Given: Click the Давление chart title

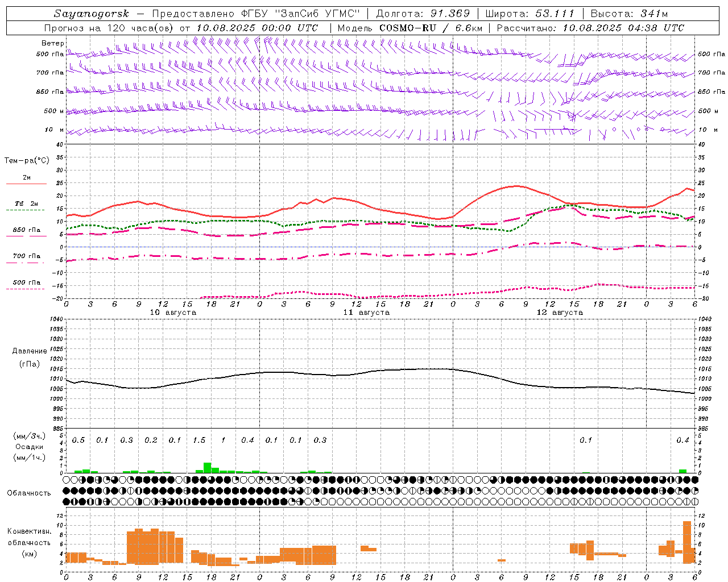Looking at the screenshot, I should [30, 351].
